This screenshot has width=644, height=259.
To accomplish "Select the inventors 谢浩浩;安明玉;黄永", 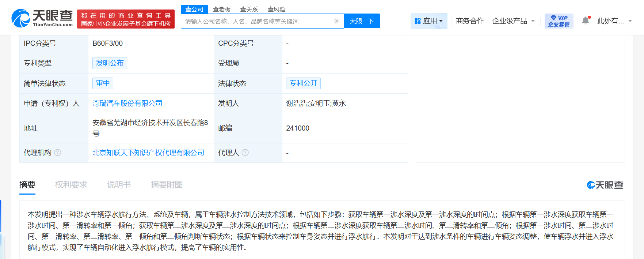I will [x=316, y=104].
